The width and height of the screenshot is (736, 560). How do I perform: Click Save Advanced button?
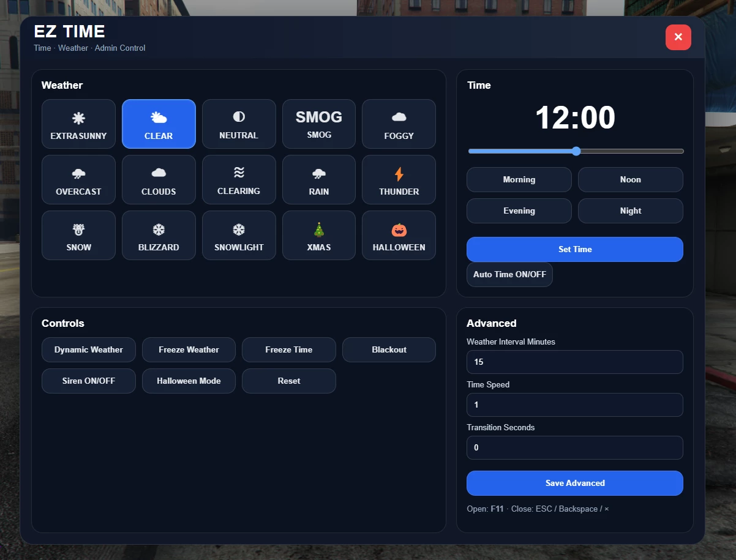575,483
